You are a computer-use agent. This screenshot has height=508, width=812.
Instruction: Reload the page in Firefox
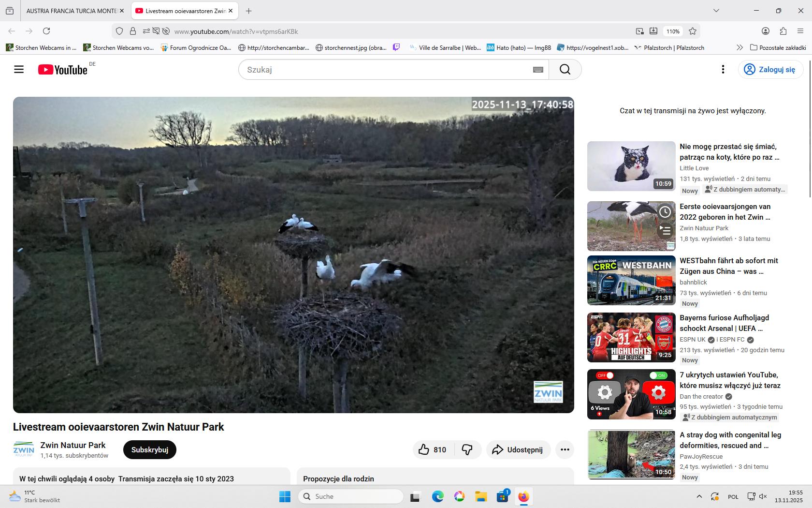click(46, 31)
